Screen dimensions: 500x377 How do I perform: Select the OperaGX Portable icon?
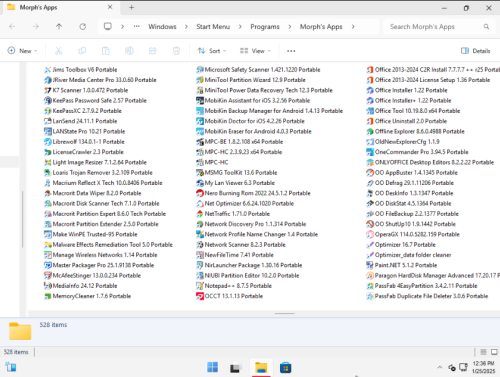(x=370, y=234)
